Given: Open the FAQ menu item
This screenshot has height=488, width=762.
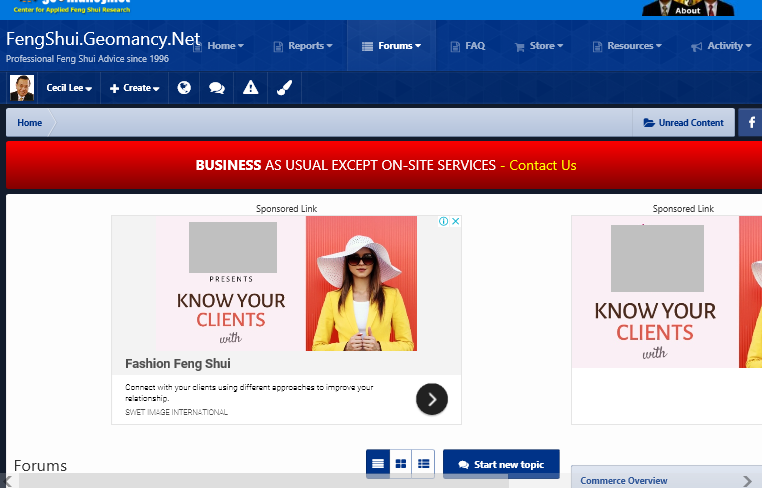Looking at the screenshot, I should pyautogui.click(x=467, y=46).
